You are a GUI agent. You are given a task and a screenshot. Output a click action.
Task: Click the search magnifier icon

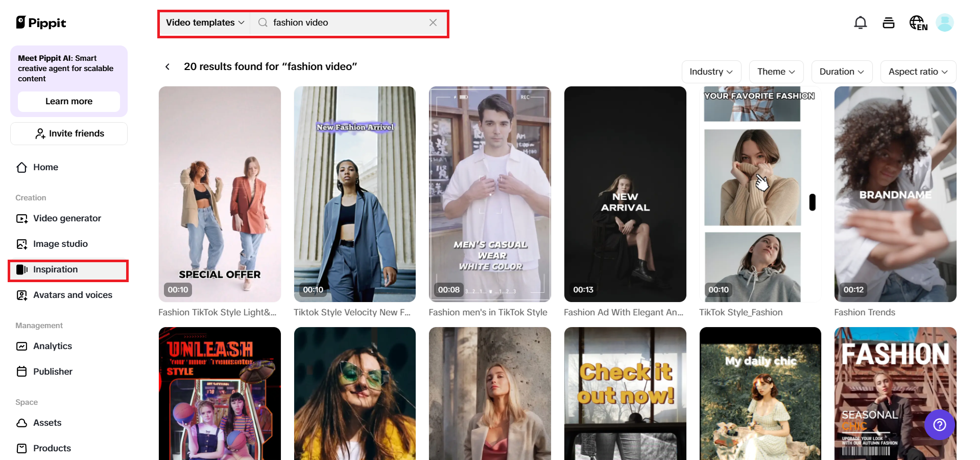pyautogui.click(x=262, y=22)
